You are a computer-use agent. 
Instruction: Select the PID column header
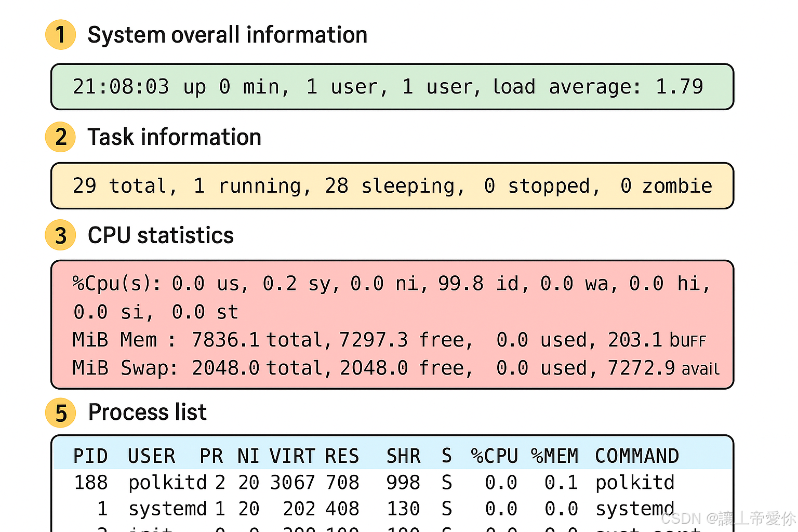(x=90, y=456)
